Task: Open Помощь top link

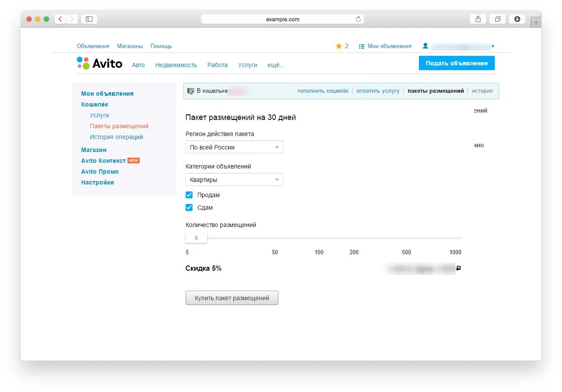Action: [161, 46]
